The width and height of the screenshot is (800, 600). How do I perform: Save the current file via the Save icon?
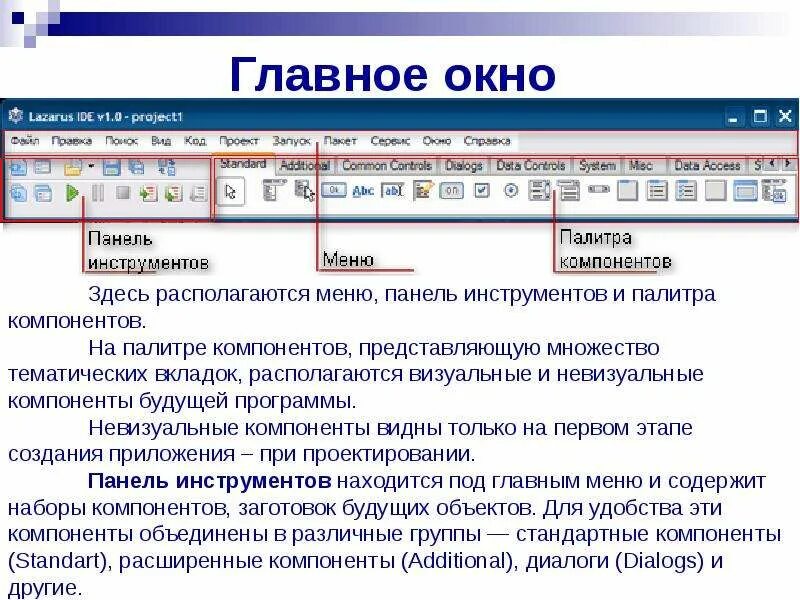[x=110, y=168]
